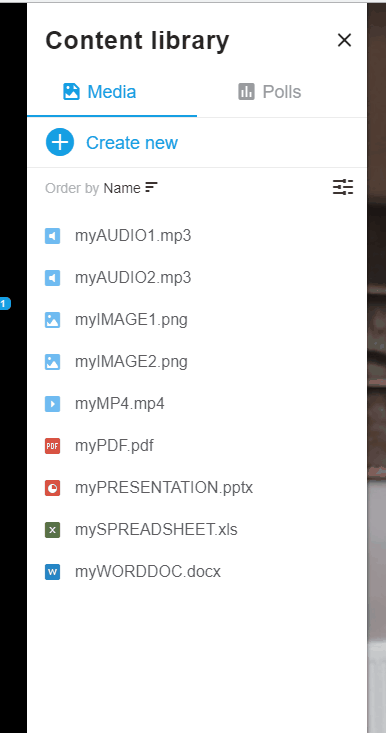Viewport: 386px width, 733px height.
Task: Click the presentation icon beside myPRESENTATION.pptx
Action: coord(52,488)
